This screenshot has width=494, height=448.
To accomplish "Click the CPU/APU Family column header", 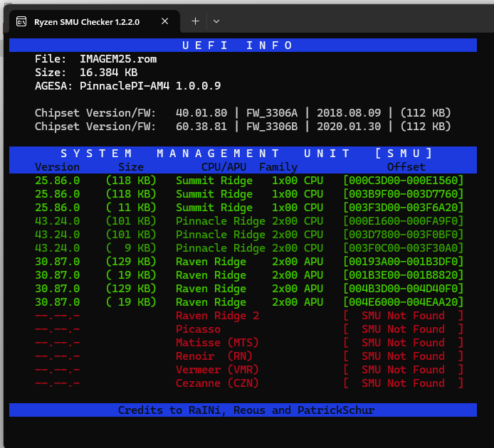I will click(249, 167).
